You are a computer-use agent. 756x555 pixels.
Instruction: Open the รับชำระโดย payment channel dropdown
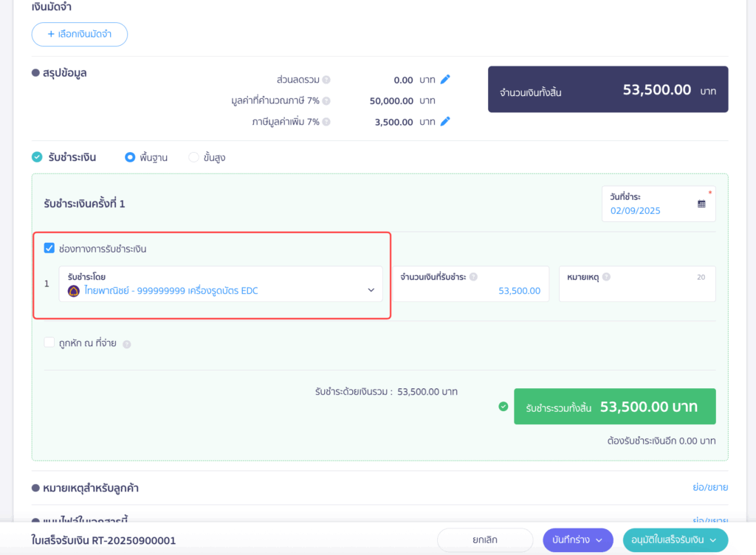click(x=221, y=284)
